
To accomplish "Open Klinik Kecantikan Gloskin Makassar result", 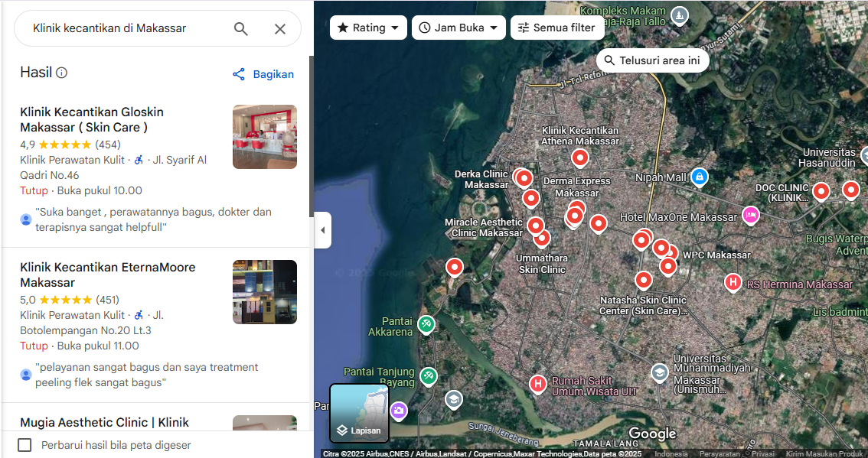I will [92, 119].
